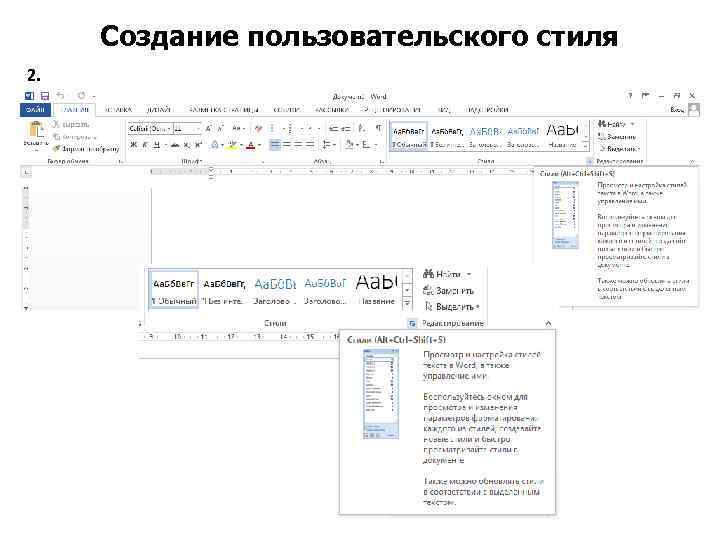Click the Sort (A-Z) icon
The width and height of the screenshot is (720, 540).
click(362, 129)
